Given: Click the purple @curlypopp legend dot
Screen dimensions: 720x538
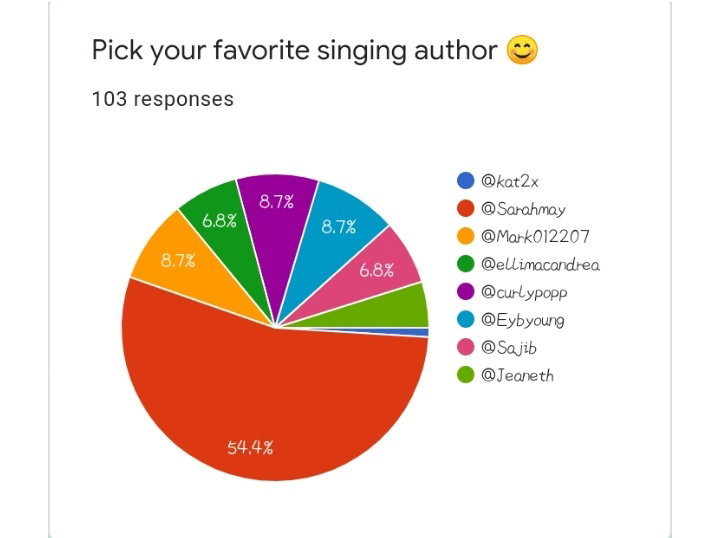Looking at the screenshot, I should pos(466,291).
